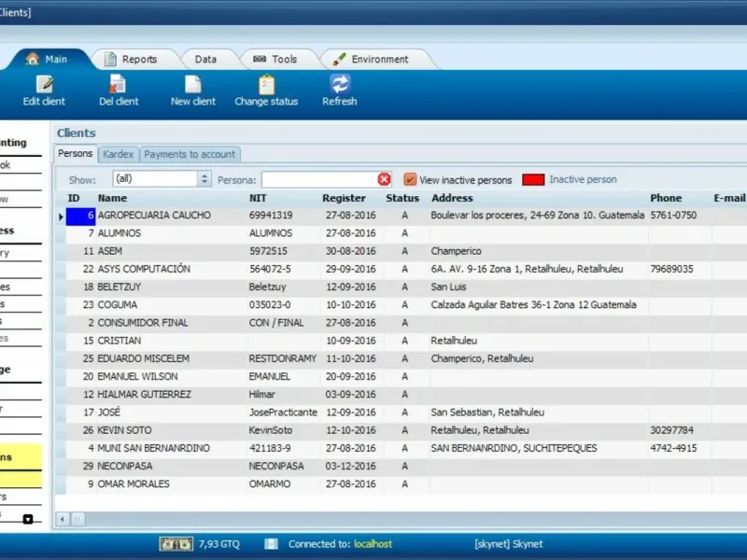Switch to the Kardex tab

pos(119,154)
